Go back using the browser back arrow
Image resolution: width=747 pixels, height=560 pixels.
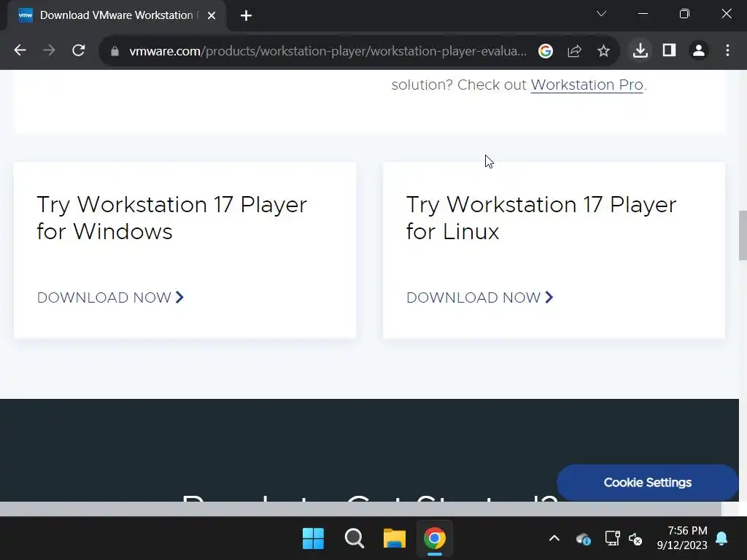pos(20,50)
